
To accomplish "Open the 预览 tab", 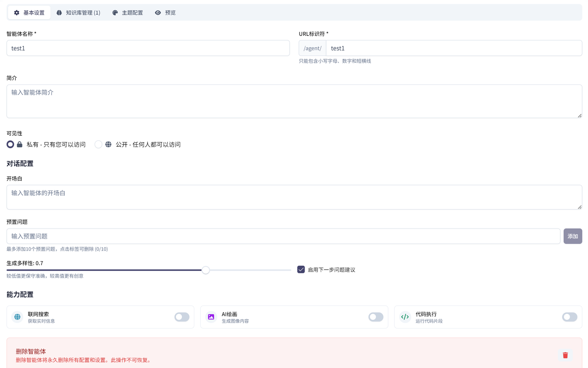I will [x=165, y=12].
